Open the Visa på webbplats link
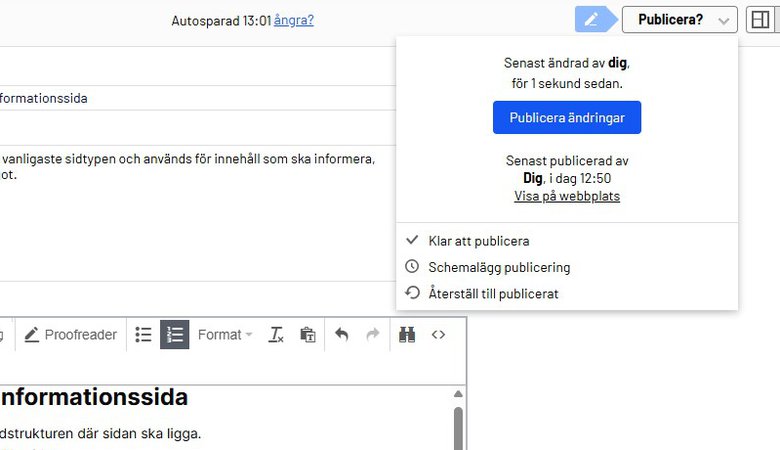This screenshot has height=450, width=780. tap(567, 196)
